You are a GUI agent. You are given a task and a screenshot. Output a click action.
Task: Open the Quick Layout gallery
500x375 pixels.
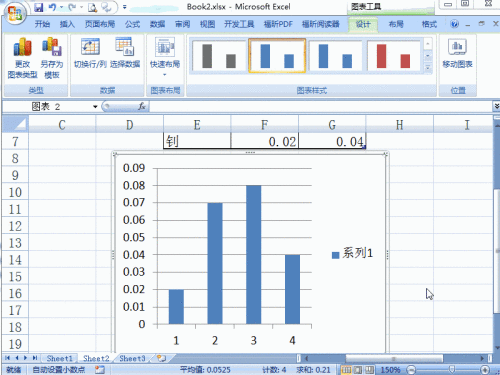click(x=165, y=57)
